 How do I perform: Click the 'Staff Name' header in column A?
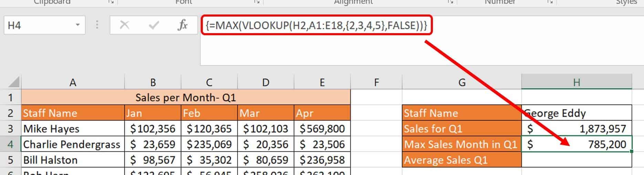73,113
